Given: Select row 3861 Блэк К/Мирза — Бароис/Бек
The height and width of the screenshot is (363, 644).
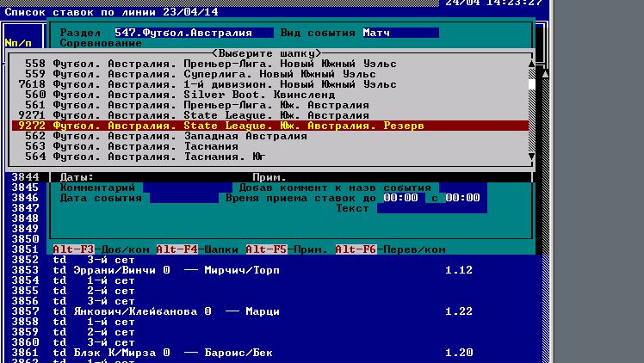Looking at the screenshot, I should click(273, 353).
